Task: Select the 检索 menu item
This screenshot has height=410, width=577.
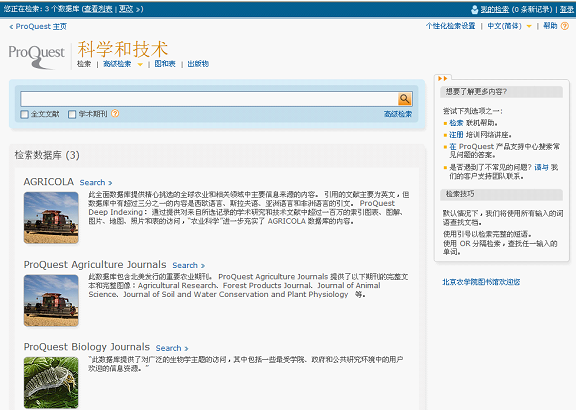Action: tap(84, 64)
